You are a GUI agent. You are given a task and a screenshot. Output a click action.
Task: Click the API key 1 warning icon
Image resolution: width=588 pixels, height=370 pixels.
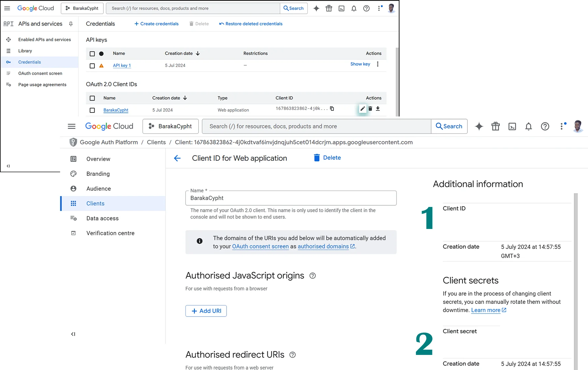101,66
